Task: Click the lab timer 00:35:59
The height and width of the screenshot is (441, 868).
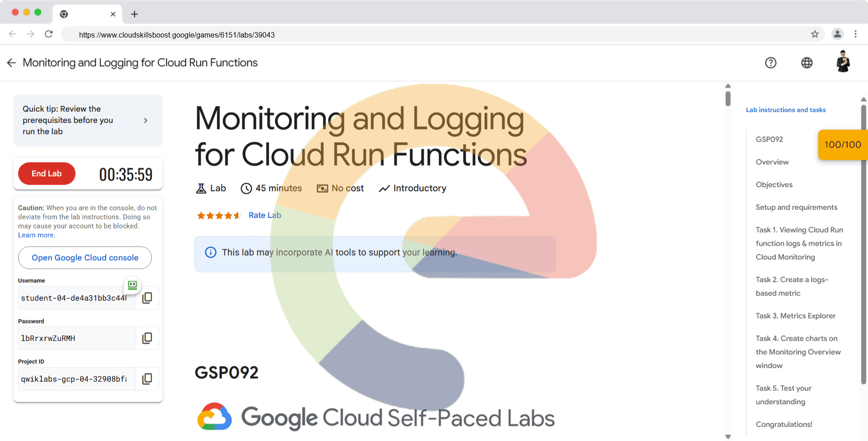Action: [126, 175]
